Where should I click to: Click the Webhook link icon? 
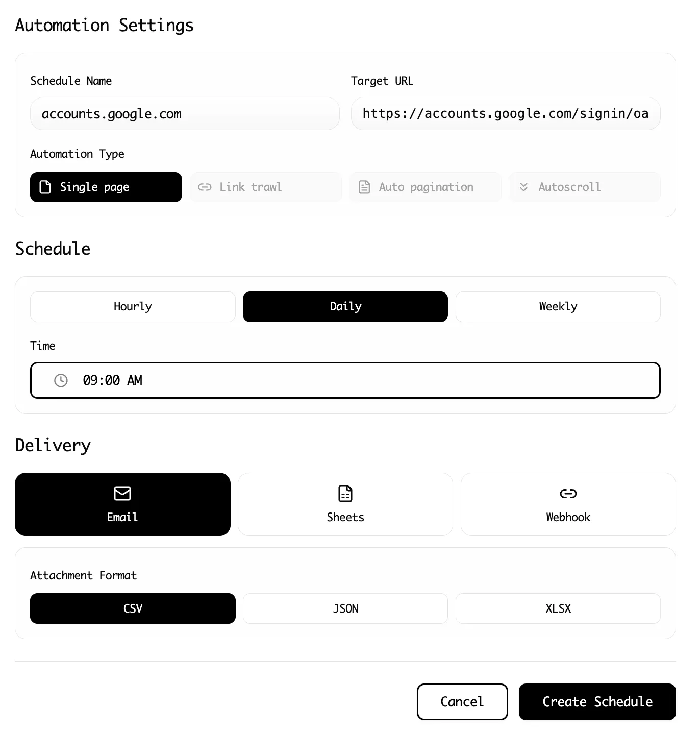(x=568, y=494)
